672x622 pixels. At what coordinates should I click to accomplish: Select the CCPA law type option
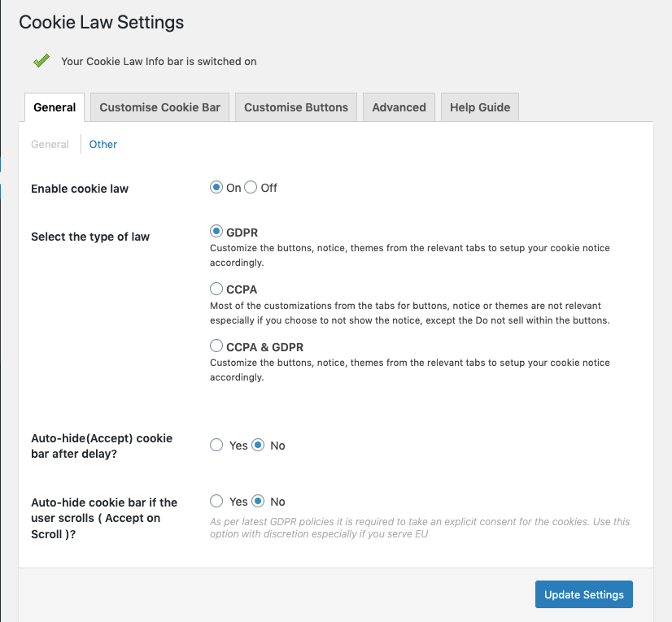216,289
